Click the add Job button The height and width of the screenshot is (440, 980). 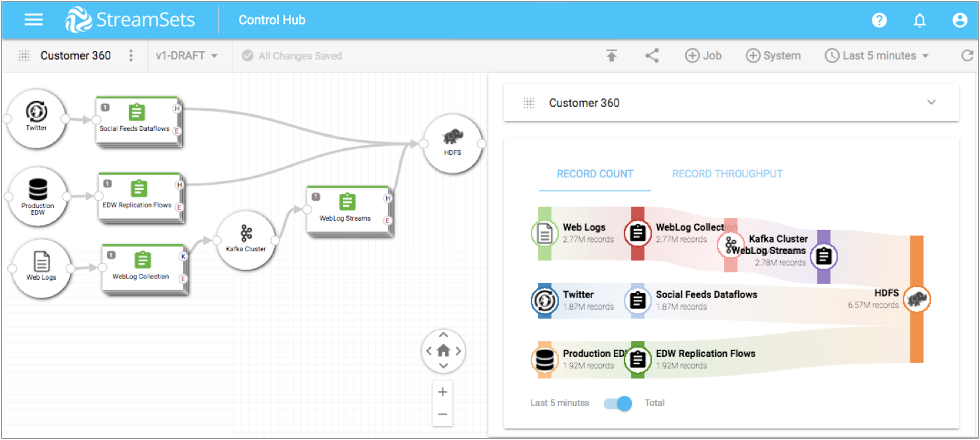pos(703,56)
